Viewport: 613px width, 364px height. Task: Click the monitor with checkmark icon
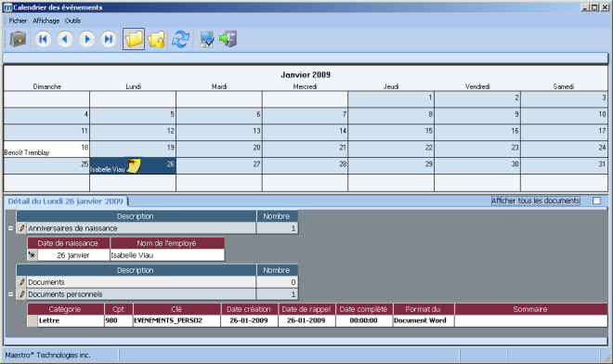click(x=206, y=39)
